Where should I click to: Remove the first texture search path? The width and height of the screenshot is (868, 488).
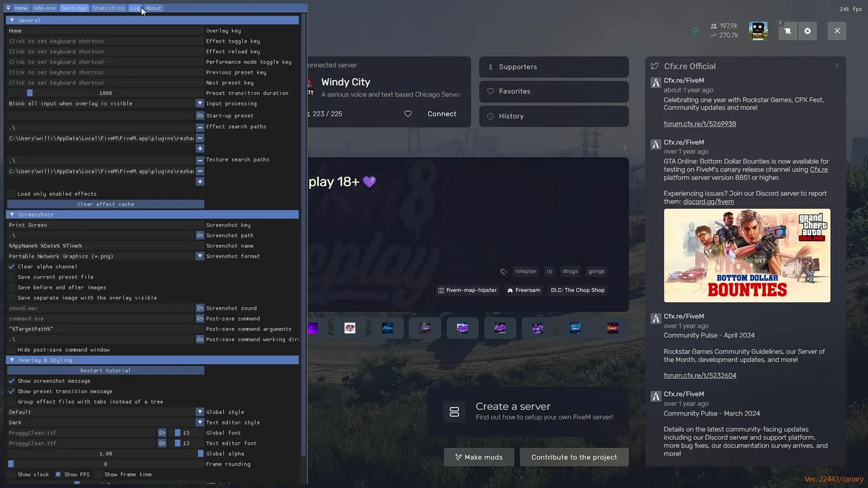coord(200,161)
